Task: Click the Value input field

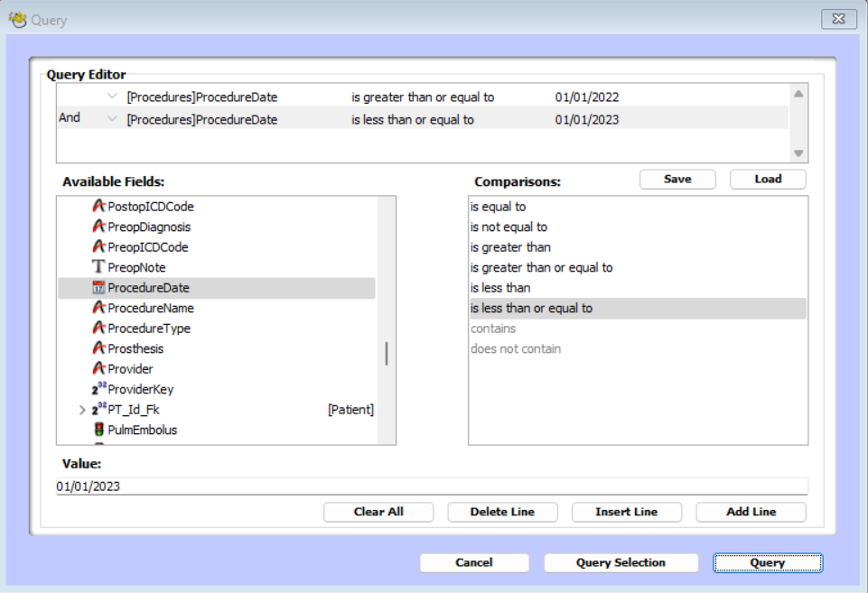Action: click(432, 486)
